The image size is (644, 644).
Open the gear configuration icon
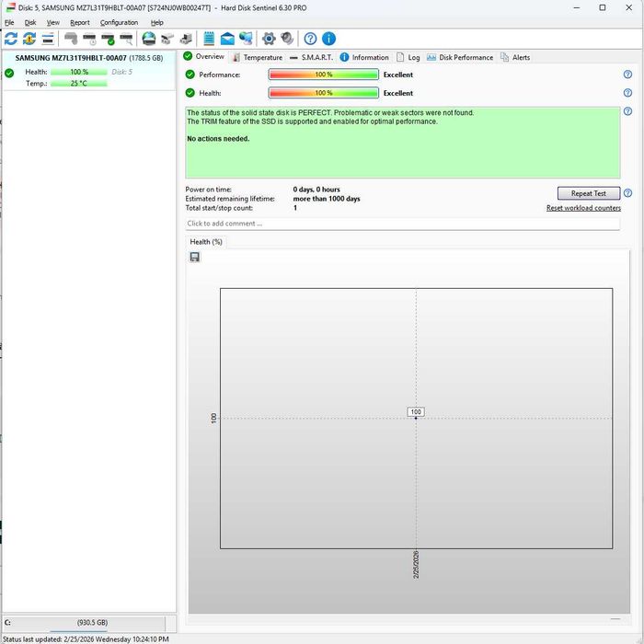269,39
